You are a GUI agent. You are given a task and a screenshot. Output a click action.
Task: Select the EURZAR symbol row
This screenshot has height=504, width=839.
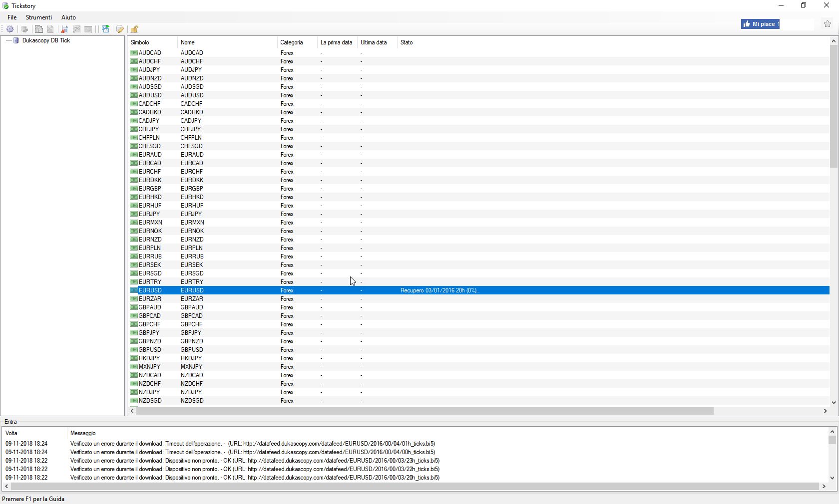[x=150, y=299]
